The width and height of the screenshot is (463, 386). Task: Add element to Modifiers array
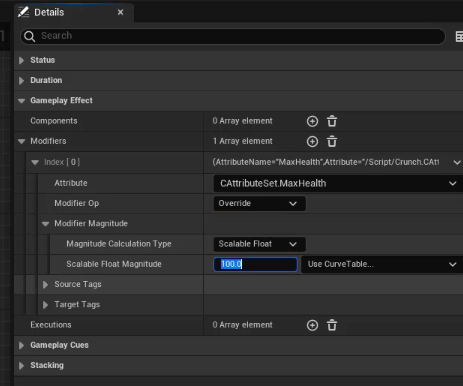click(312, 142)
